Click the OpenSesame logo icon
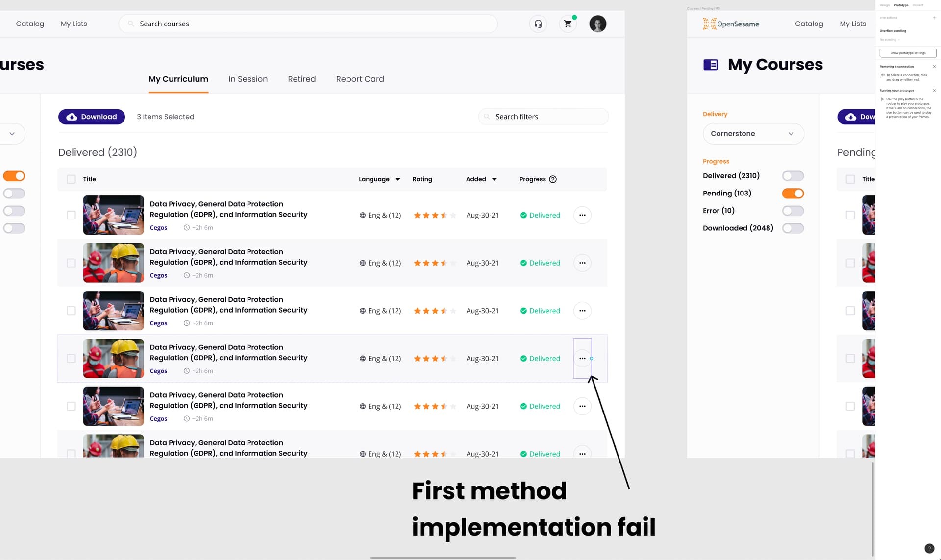 pos(709,24)
